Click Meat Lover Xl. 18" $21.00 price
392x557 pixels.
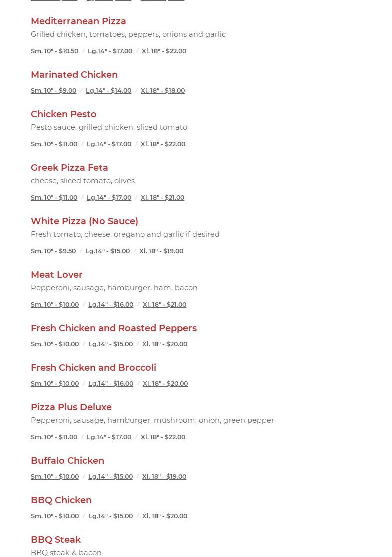164,304
